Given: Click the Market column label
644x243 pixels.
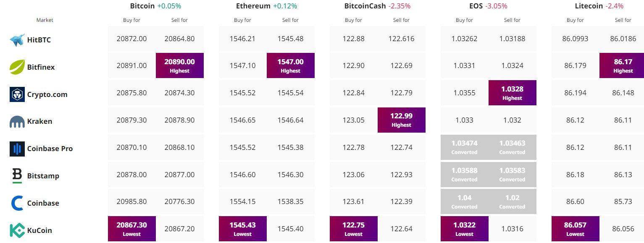Looking at the screenshot, I should pyautogui.click(x=45, y=20).
